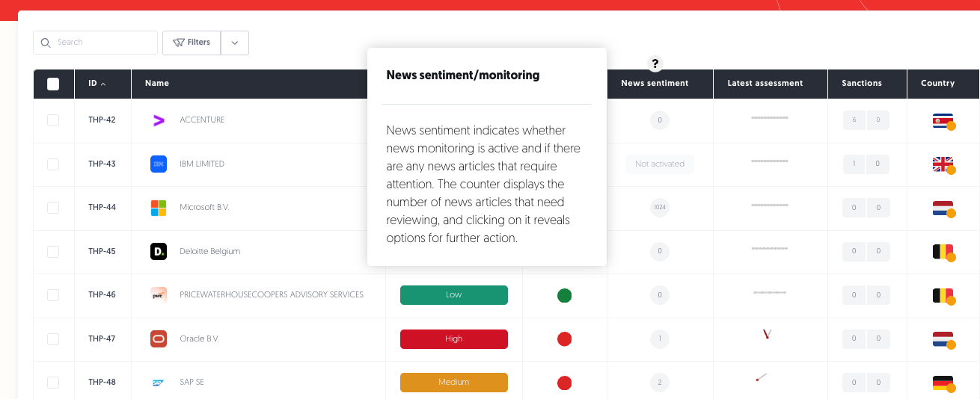Screen dimensions: 980x399
Task: Click the News sentiment help question mark icon
Action: (x=655, y=64)
